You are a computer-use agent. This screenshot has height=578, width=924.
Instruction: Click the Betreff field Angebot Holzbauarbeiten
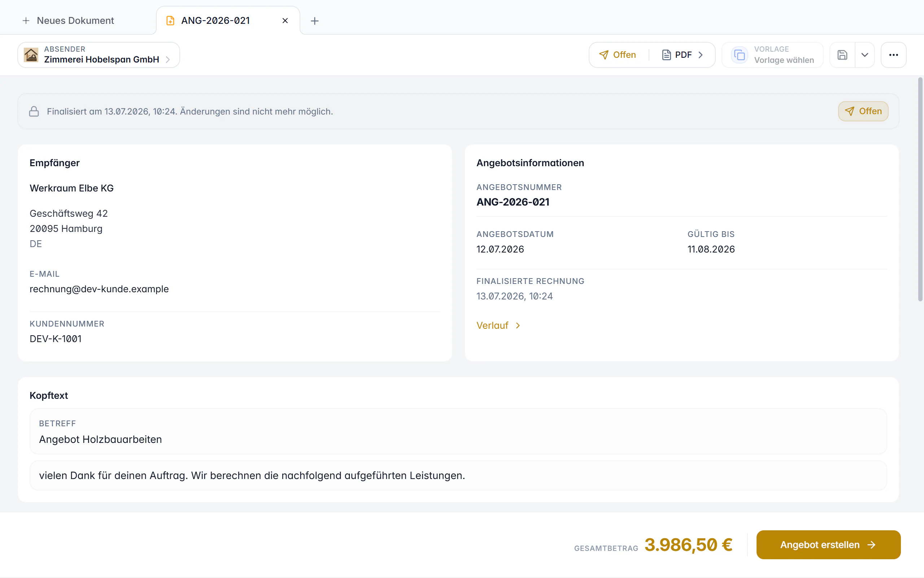pos(458,431)
